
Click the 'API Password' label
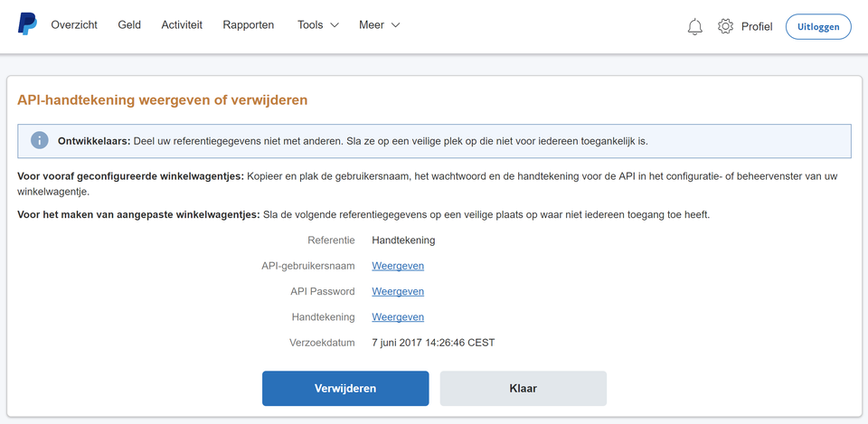(323, 291)
